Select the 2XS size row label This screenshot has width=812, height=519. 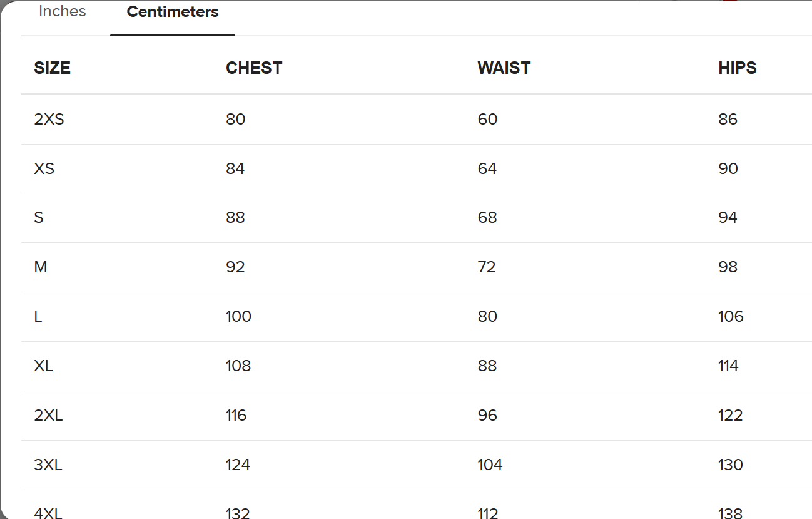(49, 119)
